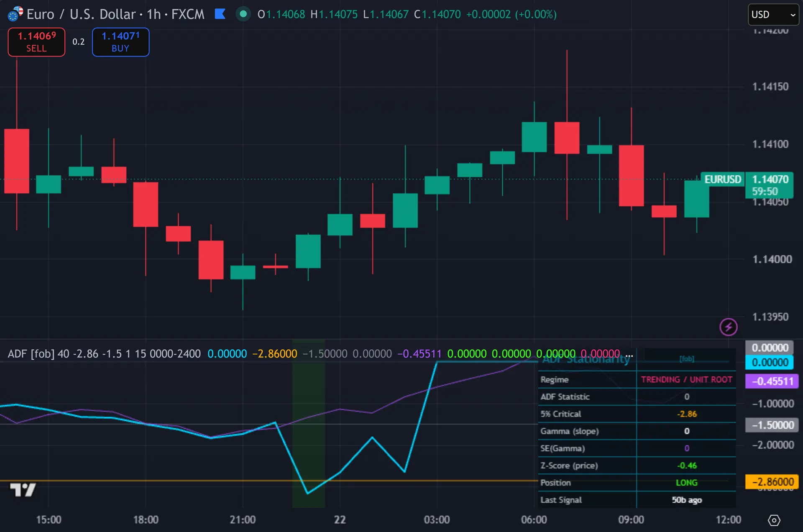Click the EUR/USD flag symbol icon
The width and height of the screenshot is (803, 532).
point(15,14)
